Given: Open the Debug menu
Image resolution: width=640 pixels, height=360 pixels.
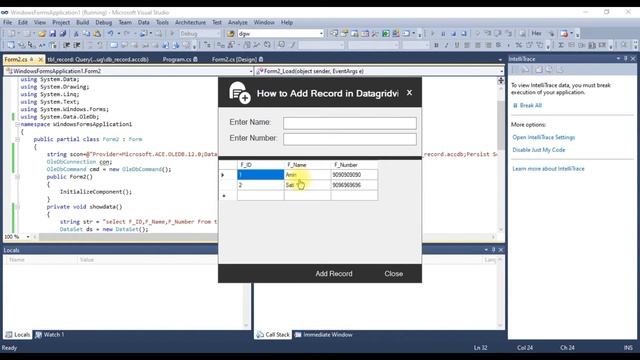Looking at the screenshot, I should pyautogui.click(x=104, y=22).
